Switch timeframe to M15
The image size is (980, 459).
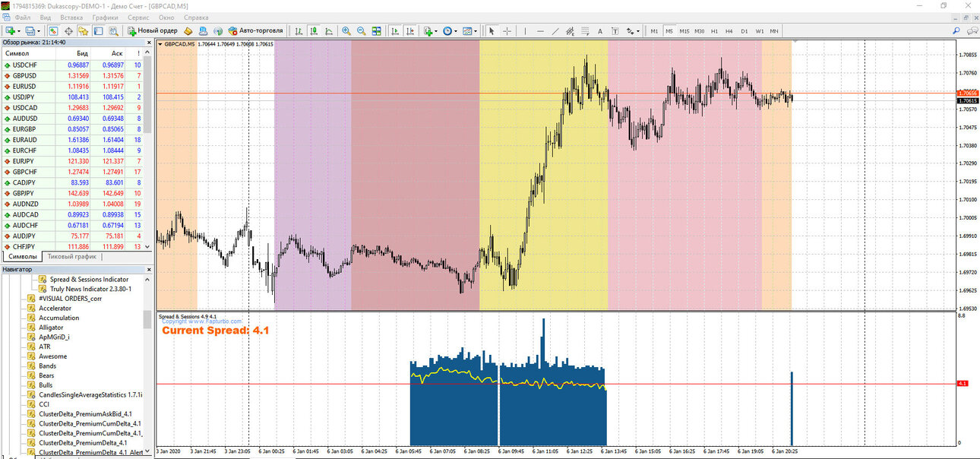(x=684, y=30)
